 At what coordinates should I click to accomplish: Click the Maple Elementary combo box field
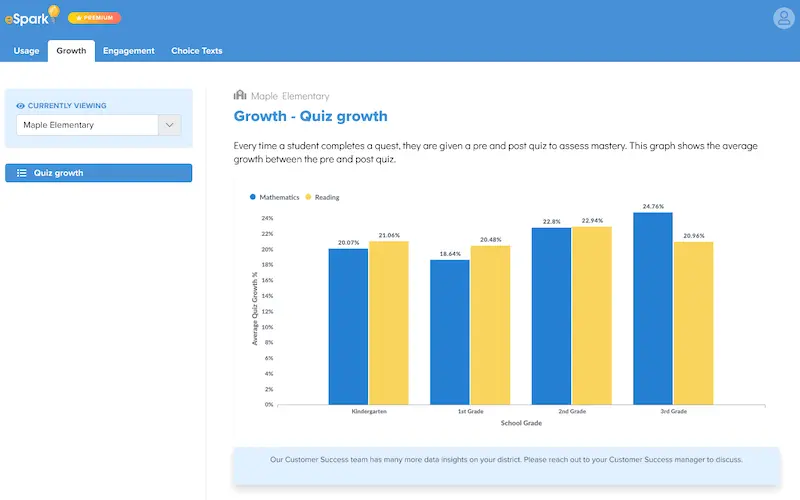pos(98,125)
